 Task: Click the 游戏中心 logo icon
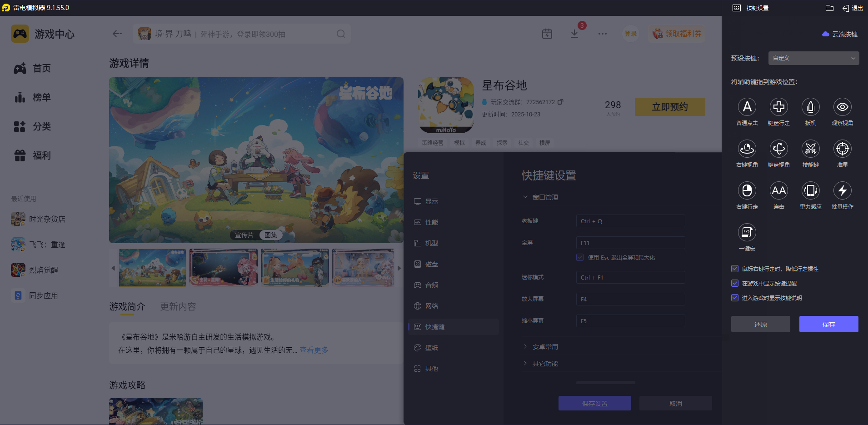(19, 34)
